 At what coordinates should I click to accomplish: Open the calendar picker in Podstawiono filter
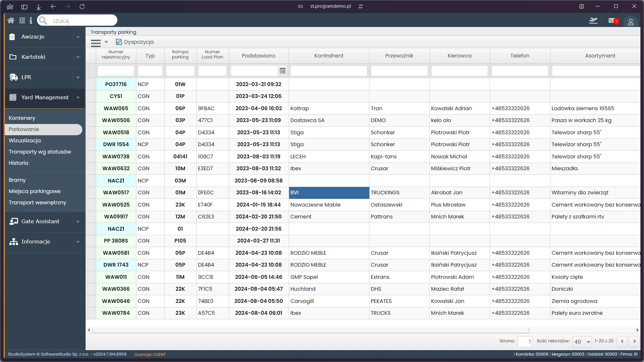pos(283,71)
